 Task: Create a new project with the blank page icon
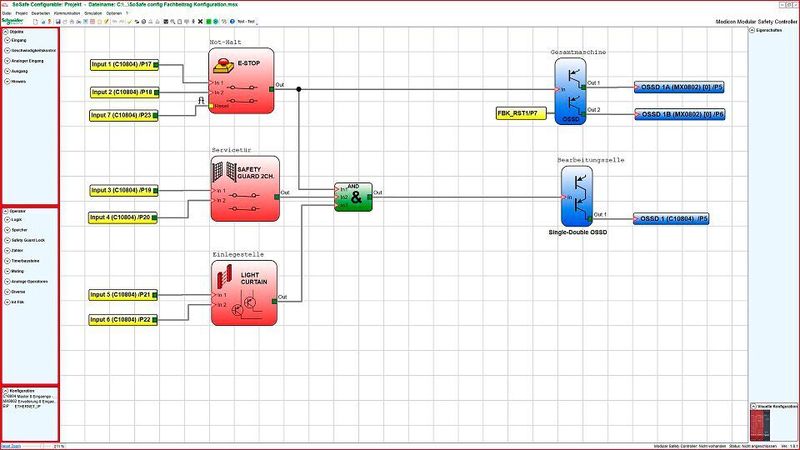[x=35, y=21]
